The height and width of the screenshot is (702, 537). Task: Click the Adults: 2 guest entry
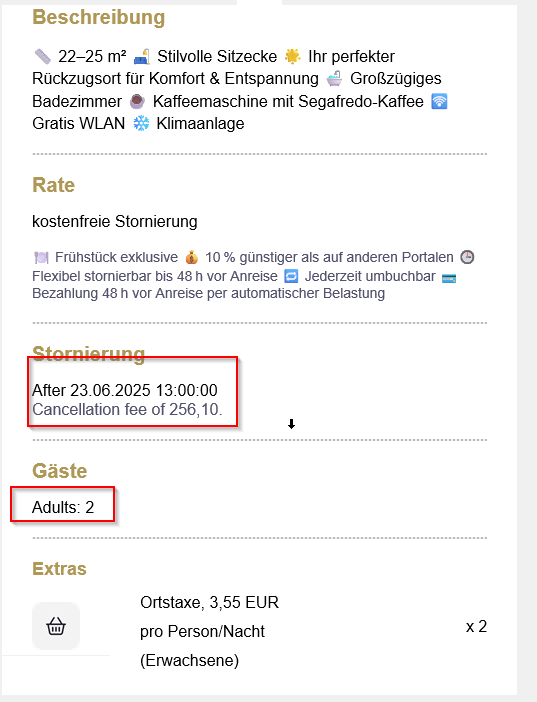click(x=63, y=507)
